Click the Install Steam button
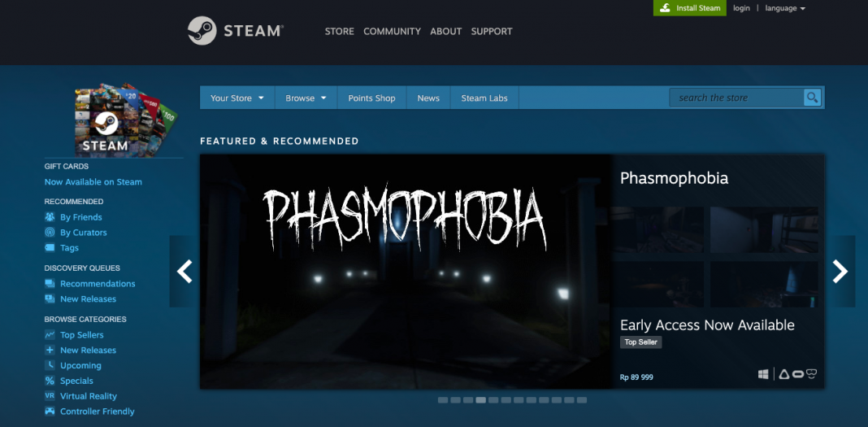Image resolution: width=868 pixels, height=427 pixels. (x=690, y=8)
